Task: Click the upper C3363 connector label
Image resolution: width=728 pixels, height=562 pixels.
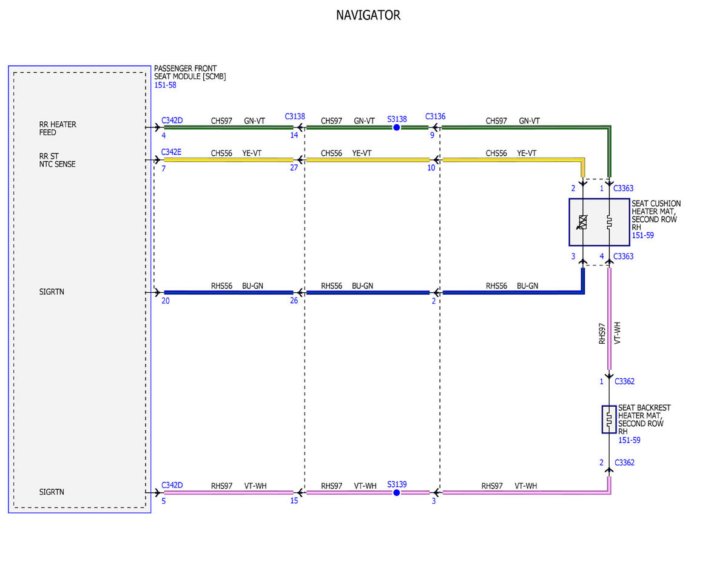Action: (624, 189)
